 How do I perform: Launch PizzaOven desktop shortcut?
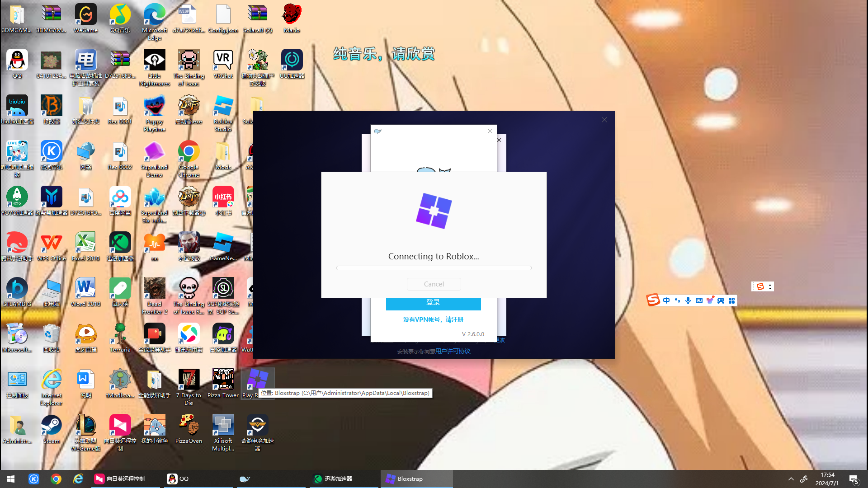[189, 429]
